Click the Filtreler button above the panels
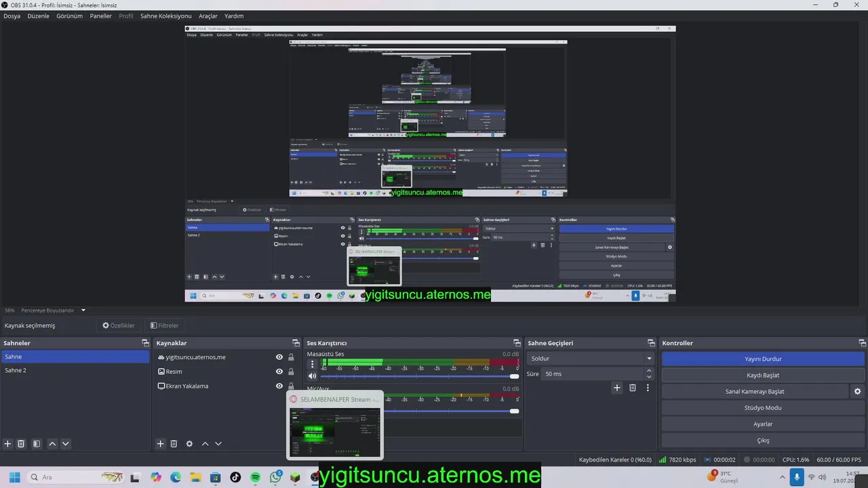The width and height of the screenshot is (868, 488). tap(164, 325)
